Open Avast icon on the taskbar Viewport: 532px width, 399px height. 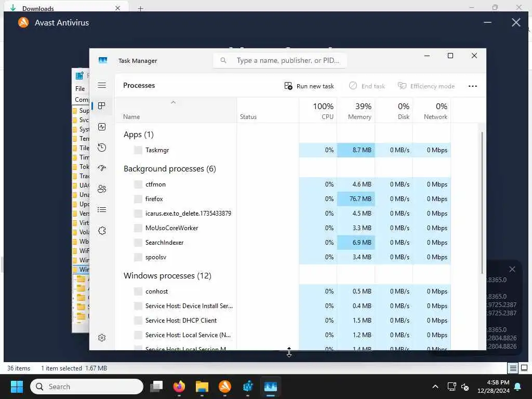click(225, 387)
